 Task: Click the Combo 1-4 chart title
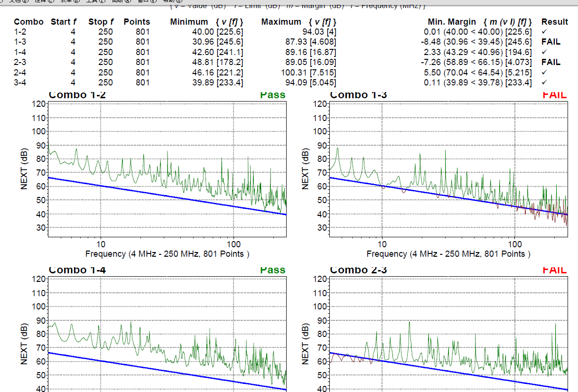pos(77,271)
